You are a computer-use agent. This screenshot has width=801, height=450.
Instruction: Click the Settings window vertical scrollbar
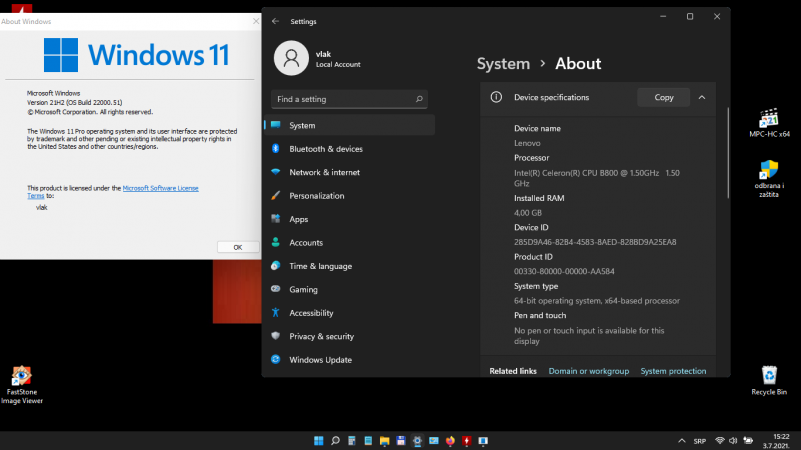pos(728,153)
